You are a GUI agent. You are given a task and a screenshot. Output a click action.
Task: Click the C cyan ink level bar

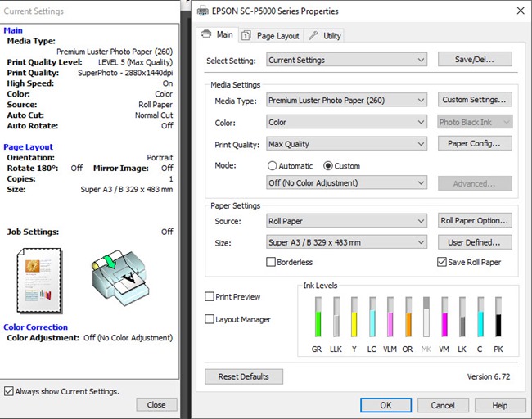(x=480, y=317)
